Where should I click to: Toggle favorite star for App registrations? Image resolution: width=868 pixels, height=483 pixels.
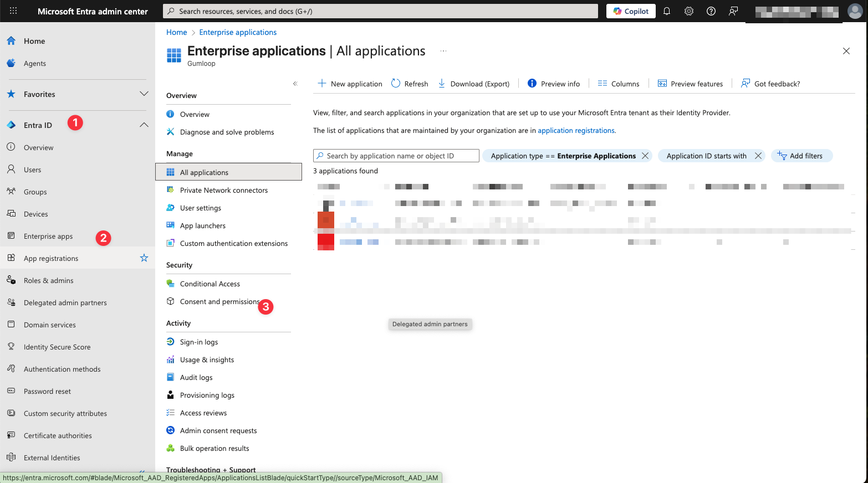point(144,258)
